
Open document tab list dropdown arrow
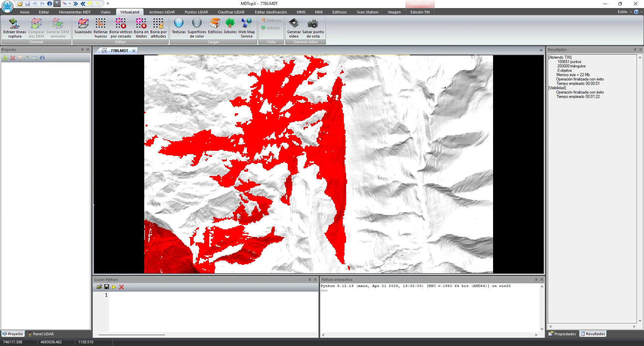click(x=541, y=51)
